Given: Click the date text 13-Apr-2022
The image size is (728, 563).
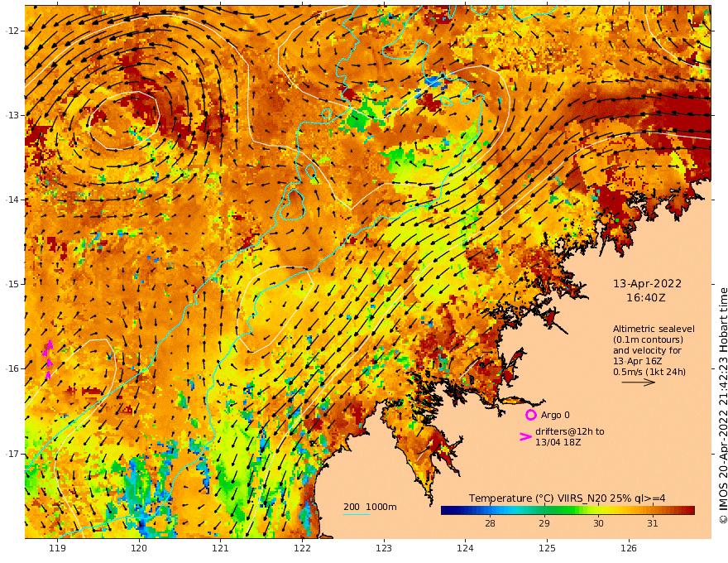Looking at the screenshot, I should tap(647, 283).
